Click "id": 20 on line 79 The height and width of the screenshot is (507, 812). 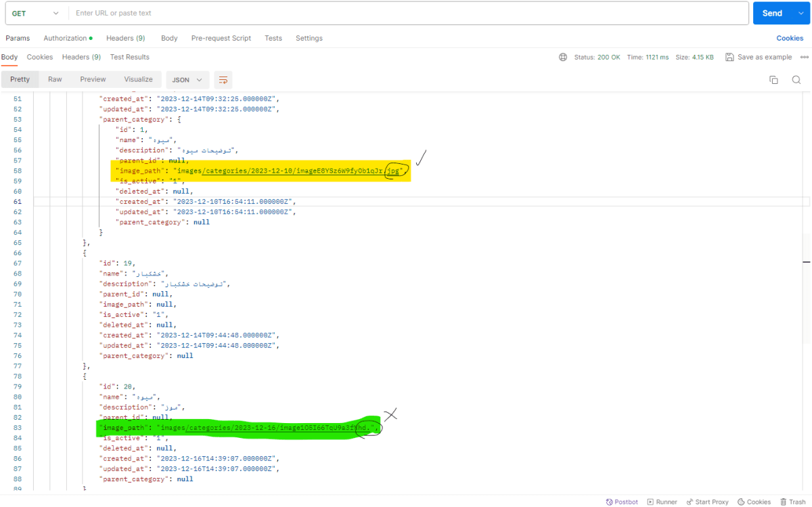(x=118, y=387)
